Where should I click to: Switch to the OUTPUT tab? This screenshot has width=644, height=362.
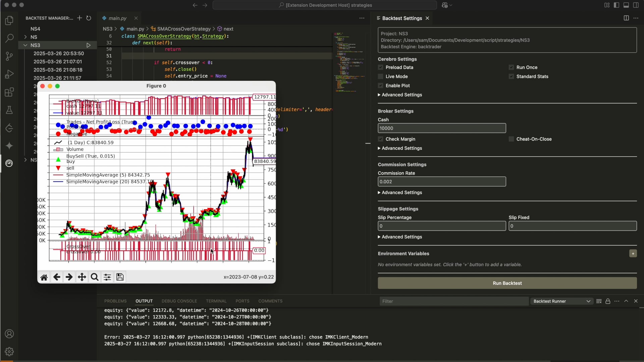point(144,301)
